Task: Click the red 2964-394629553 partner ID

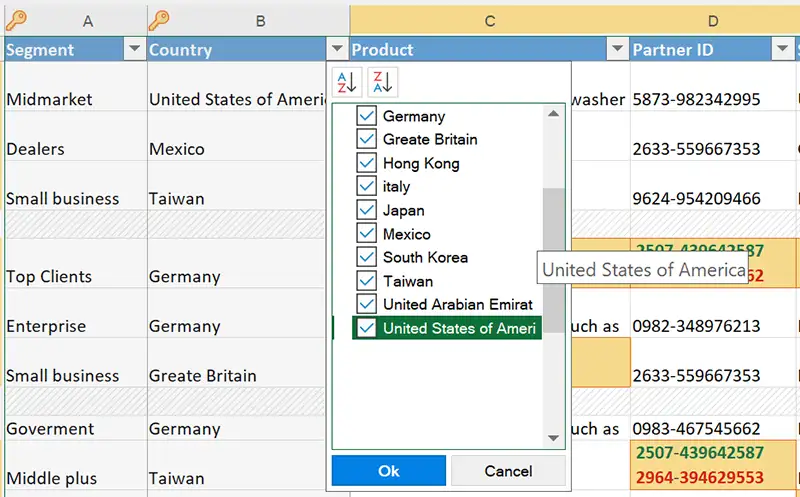Action: click(699, 478)
